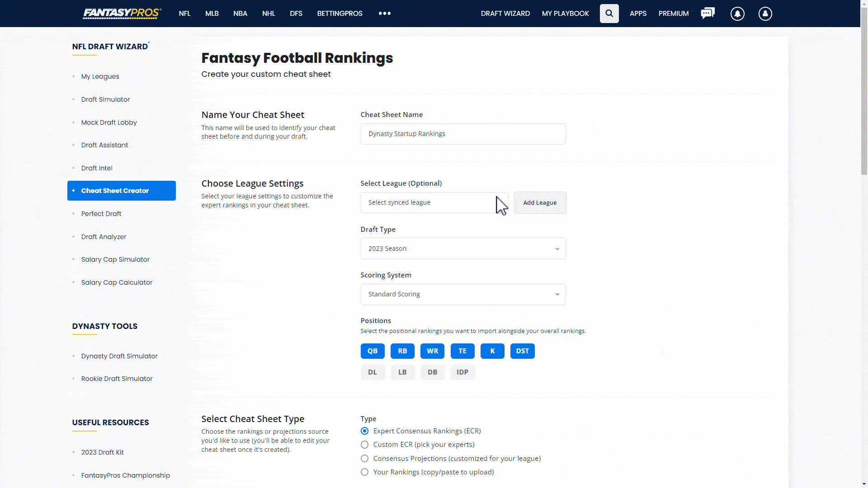Click the IDP position toggle button
Image resolution: width=868 pixels, height=488 pixels.
pos(462,372)
